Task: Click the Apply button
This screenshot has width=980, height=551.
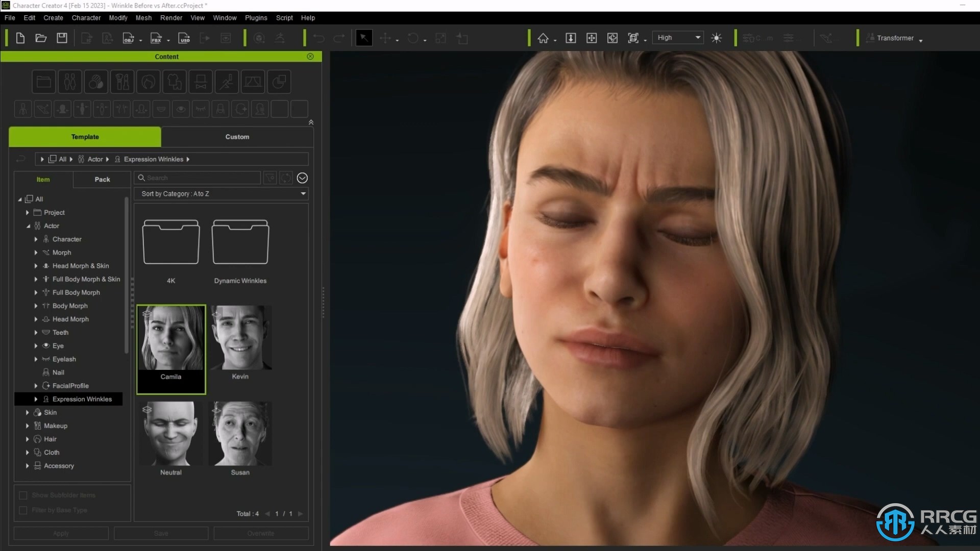Action: click(60, 533)
